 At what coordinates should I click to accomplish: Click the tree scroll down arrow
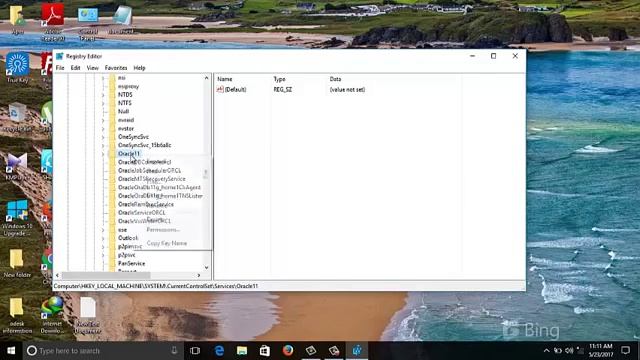[206, 268]
